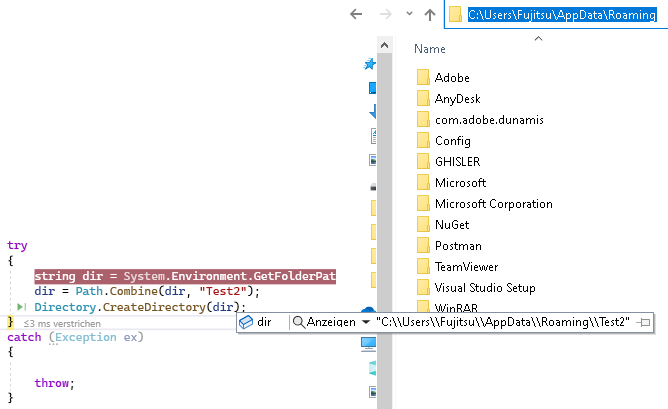Go back in File Explorer
The image size is (668, 409).
356,14
